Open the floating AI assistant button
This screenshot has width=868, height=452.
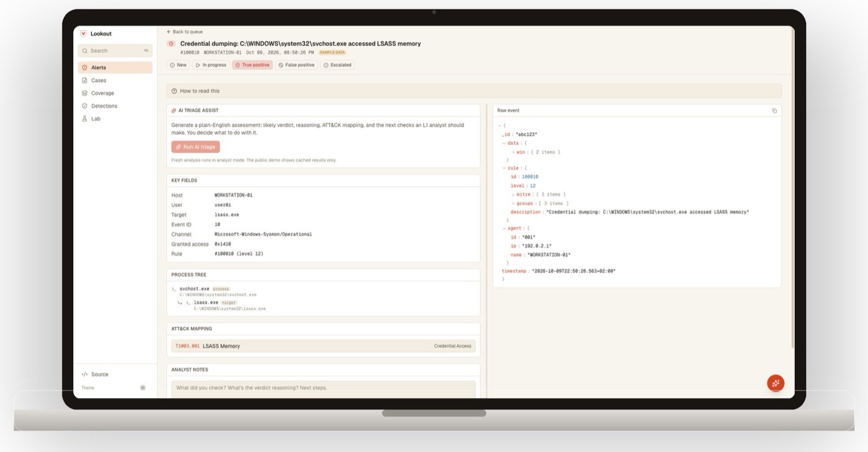click(x=776, y=383)
